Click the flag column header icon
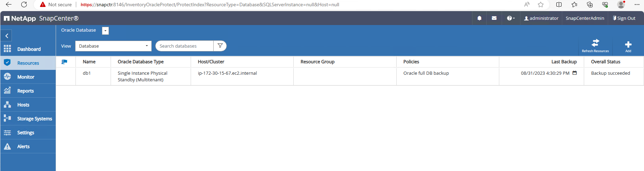 (x=64, y=62)
